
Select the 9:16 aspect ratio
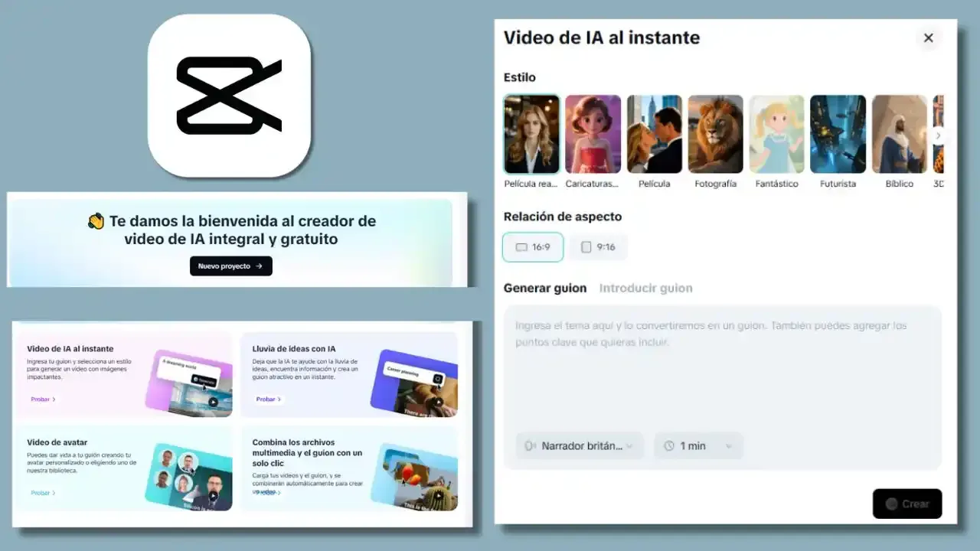point(598,247)
